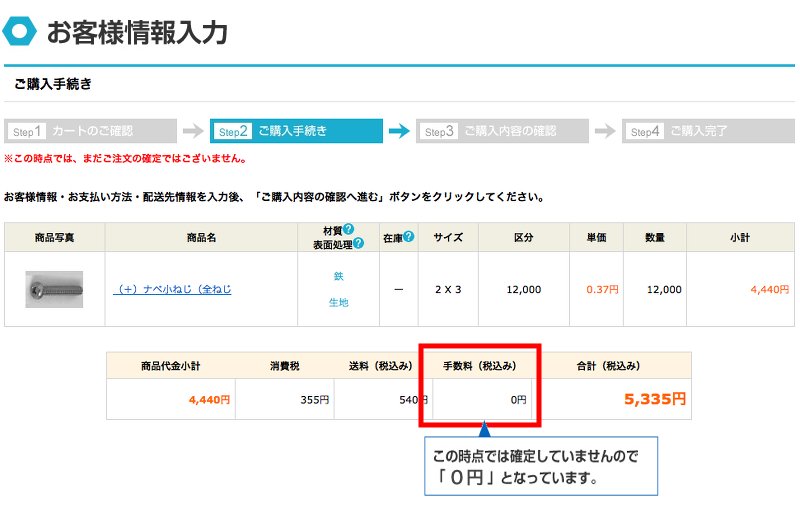Click the 5,335円 total amount
The image size is (800, 530).
655,399
